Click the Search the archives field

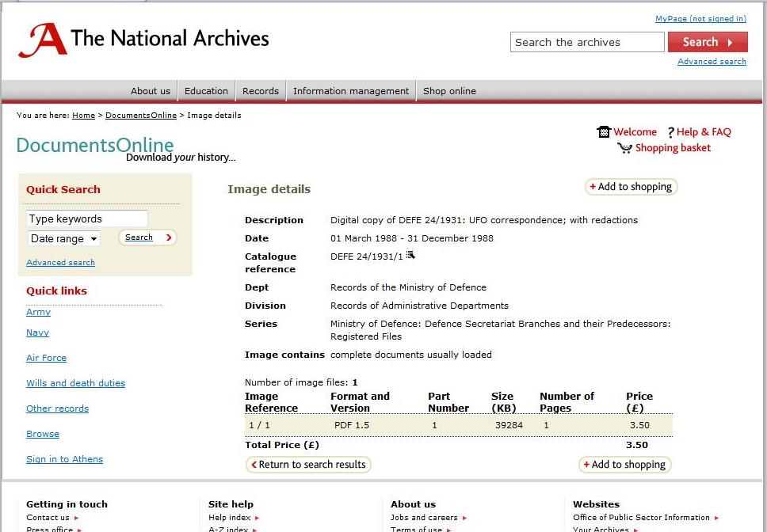tap(587, 43)
